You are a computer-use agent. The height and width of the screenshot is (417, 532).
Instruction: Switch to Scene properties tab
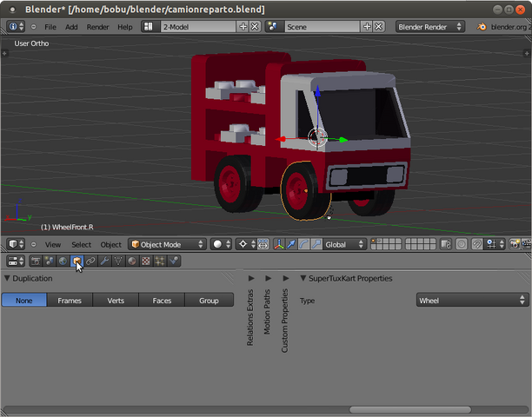click(50, 261)
